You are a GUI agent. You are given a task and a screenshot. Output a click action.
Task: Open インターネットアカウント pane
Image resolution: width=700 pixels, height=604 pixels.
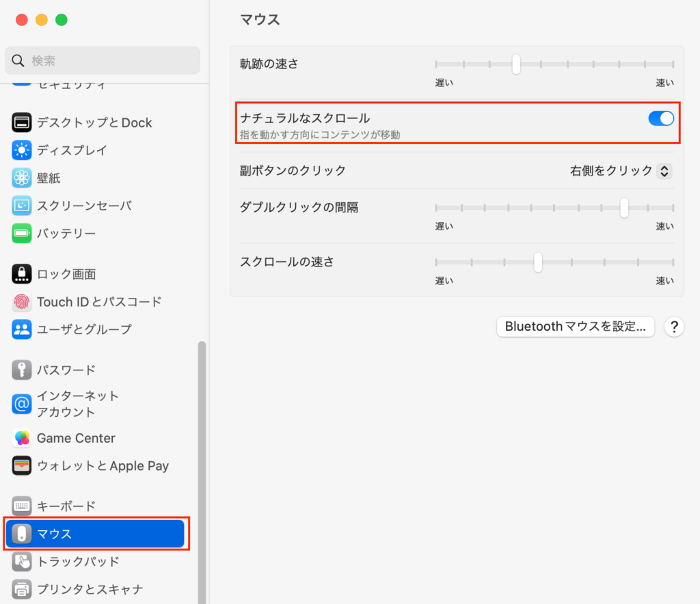click(x=94, y=404)
